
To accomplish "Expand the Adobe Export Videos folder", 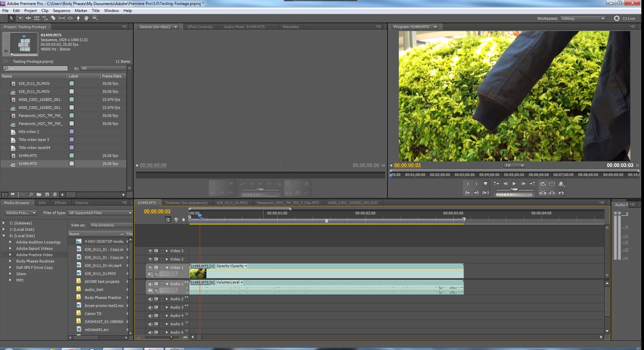I will click(x=10, y=248).
